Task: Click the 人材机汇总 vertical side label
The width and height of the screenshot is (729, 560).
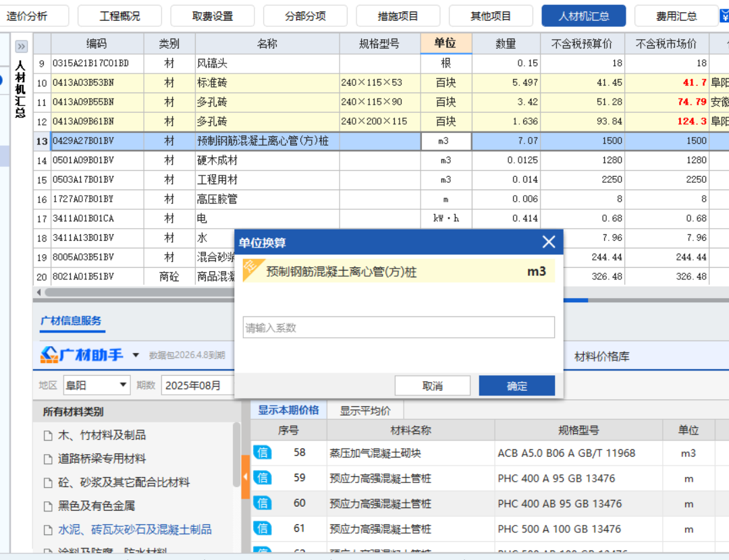Action: pos(20,88)
